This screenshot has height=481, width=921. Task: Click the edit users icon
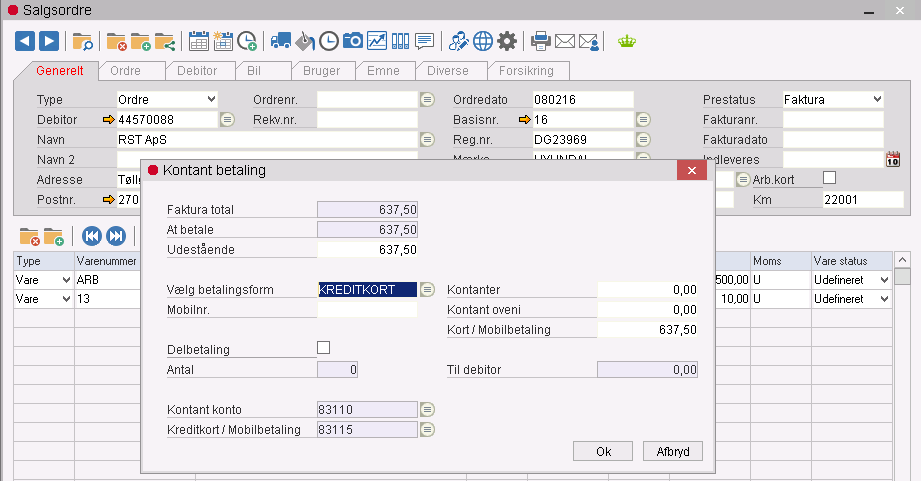(458, 41)
